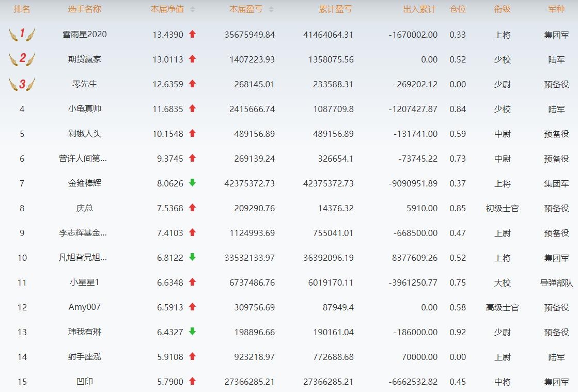The image size is (578, 392).
Task: Click the rank 3 gold wings badge
Action: 22,84
